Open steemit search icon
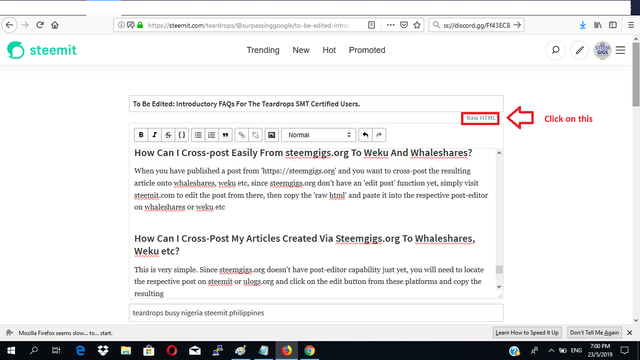Screen dimensions: 640x360 (x=556, y=50)
